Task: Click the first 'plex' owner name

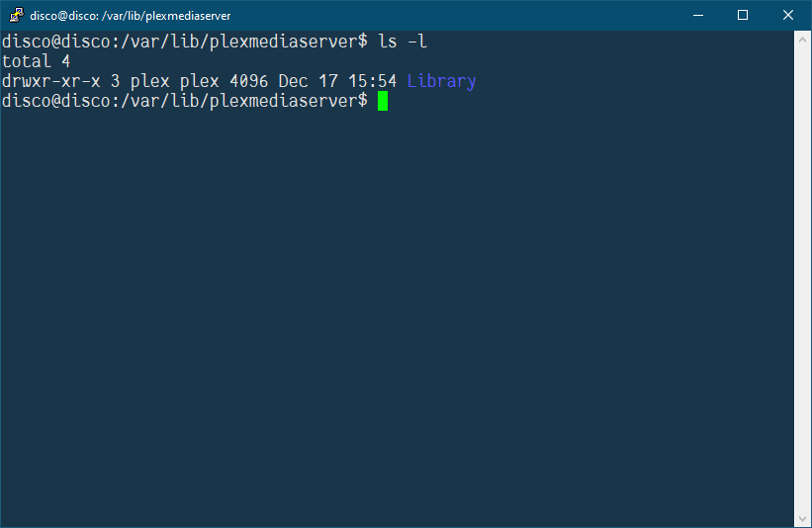Action: click(149, 82)
